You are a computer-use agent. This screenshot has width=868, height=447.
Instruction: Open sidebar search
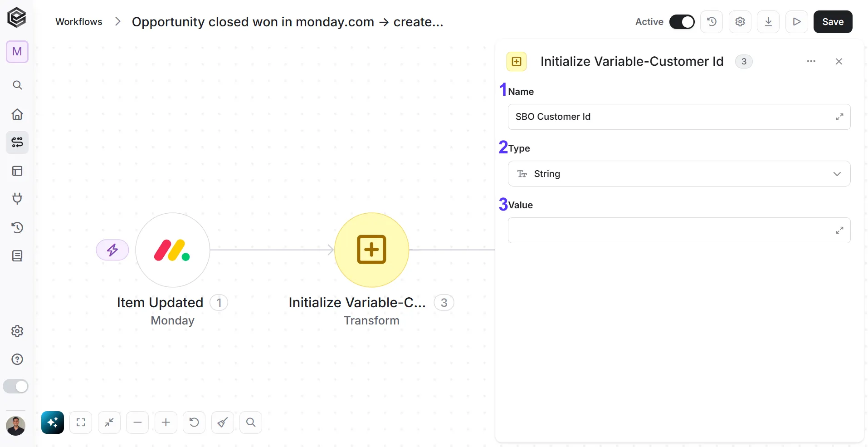coord(17,85)
